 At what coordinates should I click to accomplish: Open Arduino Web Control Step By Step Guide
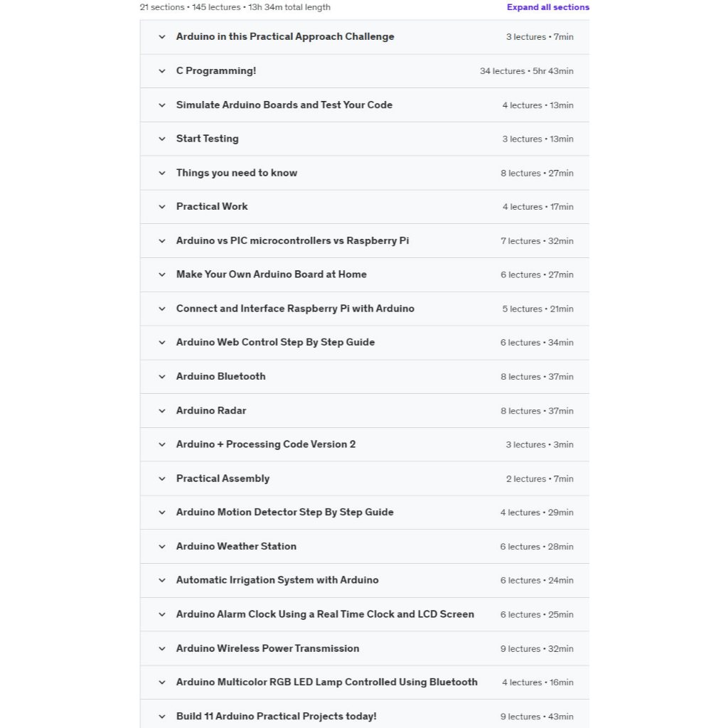275,342
